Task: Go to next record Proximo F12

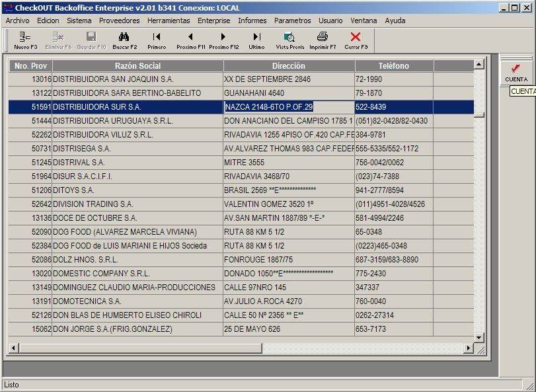Action: [x=223, y=41]
